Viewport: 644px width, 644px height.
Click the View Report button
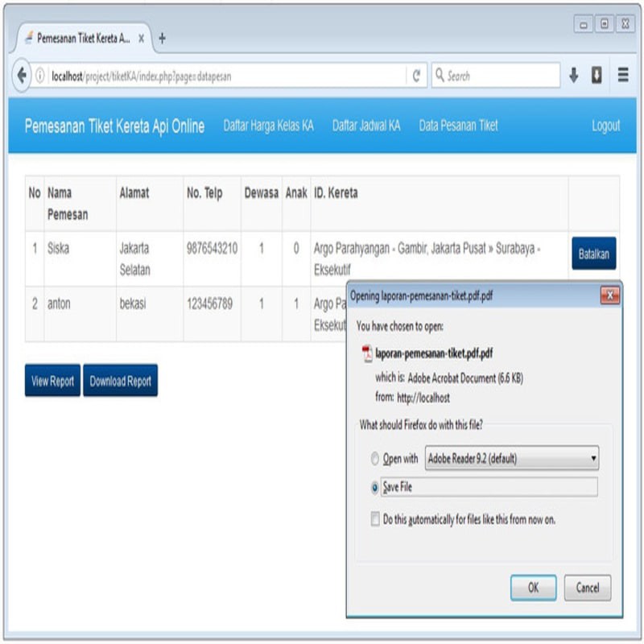[52, 379]
